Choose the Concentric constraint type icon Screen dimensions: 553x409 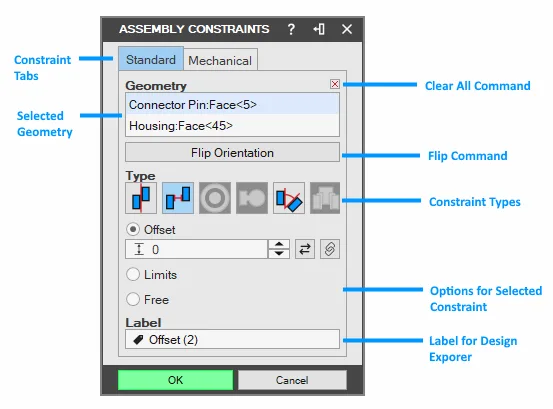coord(215,198)
